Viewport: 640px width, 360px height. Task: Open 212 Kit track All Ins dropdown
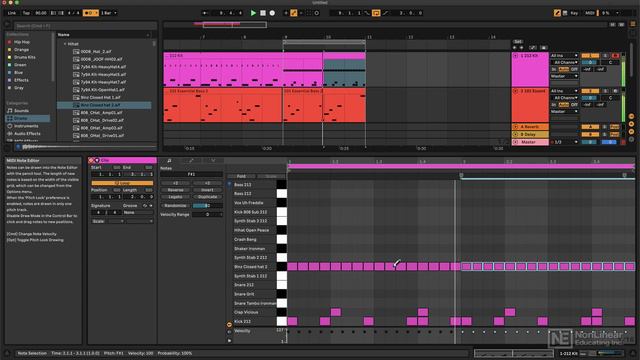pos(564,56)
